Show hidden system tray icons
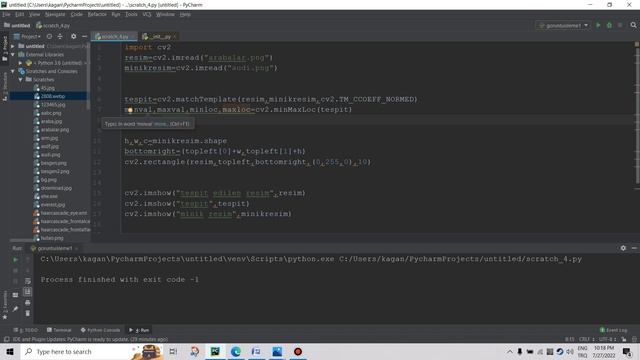 coord(510,351)
